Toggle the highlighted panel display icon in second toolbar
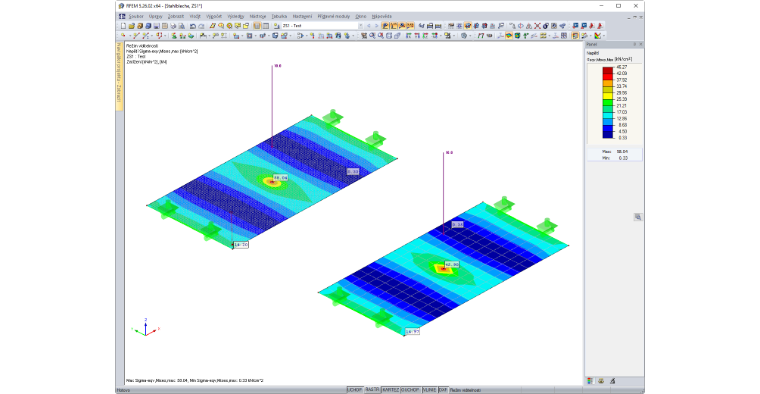This screenshot has height=394, width=760. (x=575, y=35)
